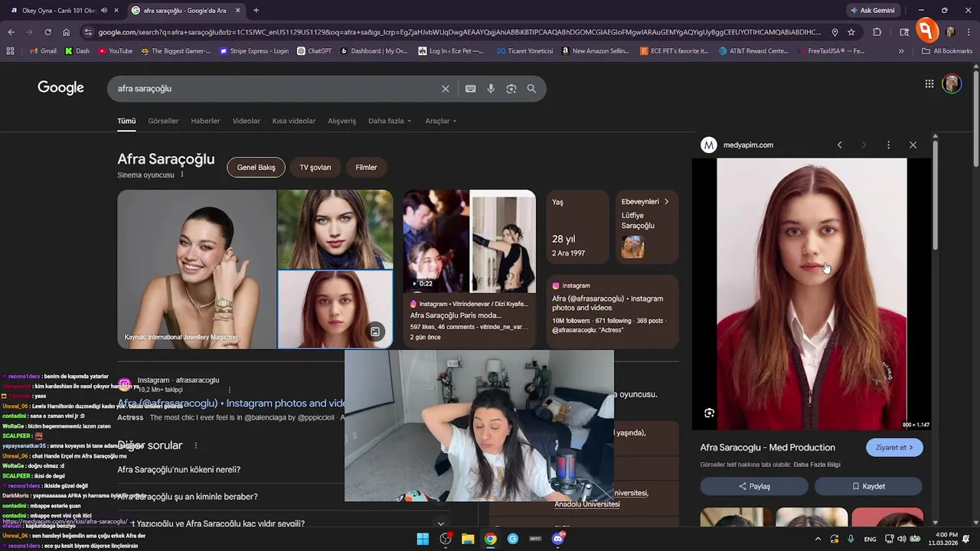Open File Explorer from taskbar
Screen dimensions: 980x551
pos(468,539)
